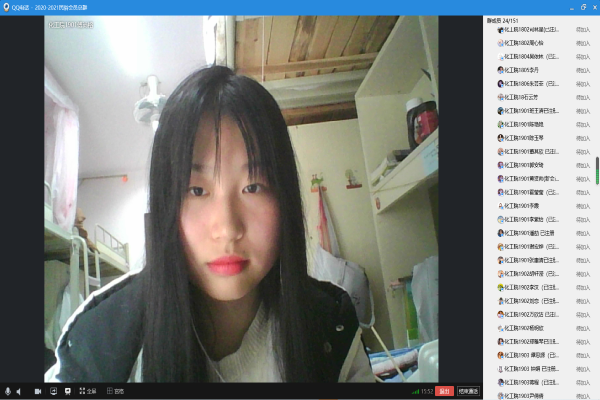Toggle the camera video icon
This screenshot has height=400, width=600.
tap(38, 391)
